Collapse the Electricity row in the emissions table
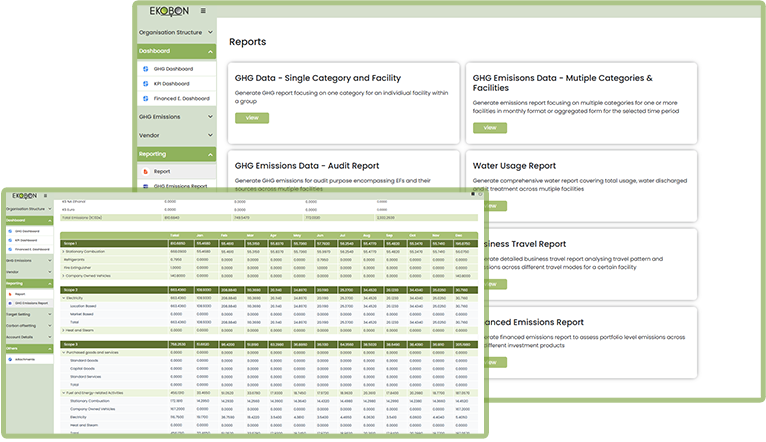 pyautogui.click(x=64, y=298)
